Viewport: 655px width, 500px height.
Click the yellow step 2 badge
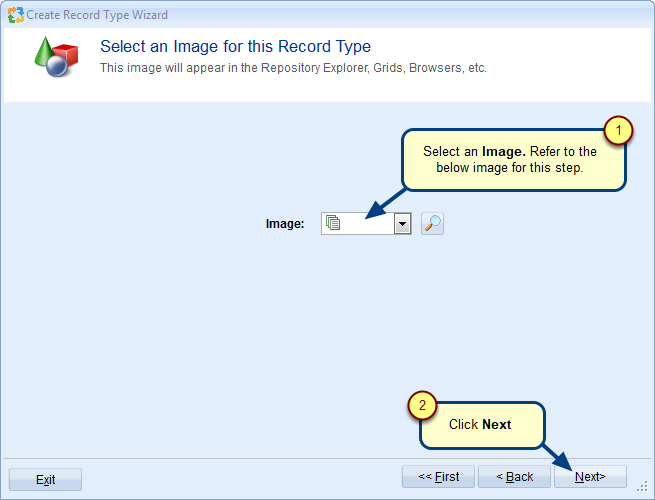(422, 405)
